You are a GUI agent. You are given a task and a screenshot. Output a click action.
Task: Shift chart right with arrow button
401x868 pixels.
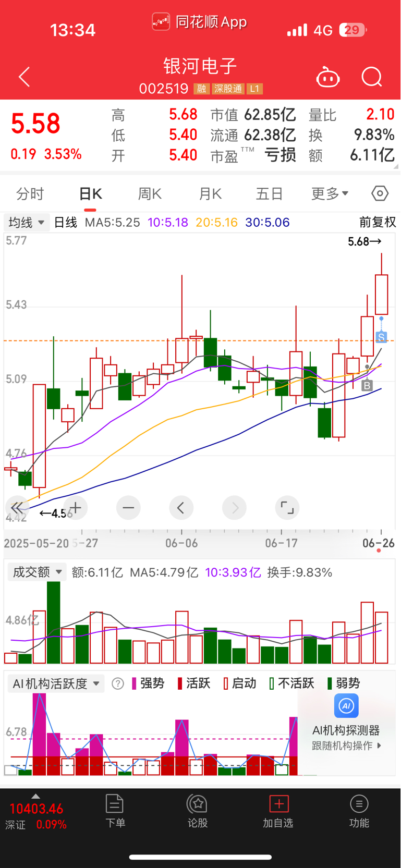(x=234, y=508)
